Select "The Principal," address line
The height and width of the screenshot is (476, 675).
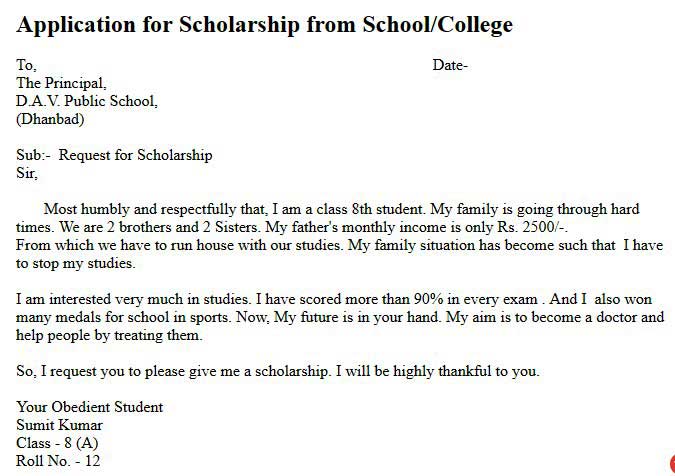61,83
